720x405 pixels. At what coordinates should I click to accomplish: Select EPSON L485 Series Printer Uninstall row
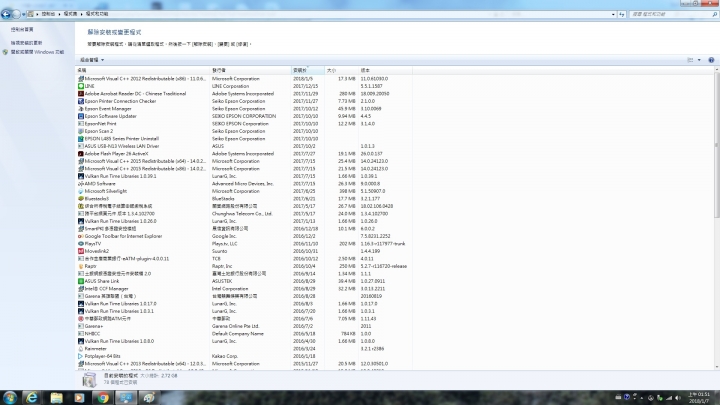[243, 139]
